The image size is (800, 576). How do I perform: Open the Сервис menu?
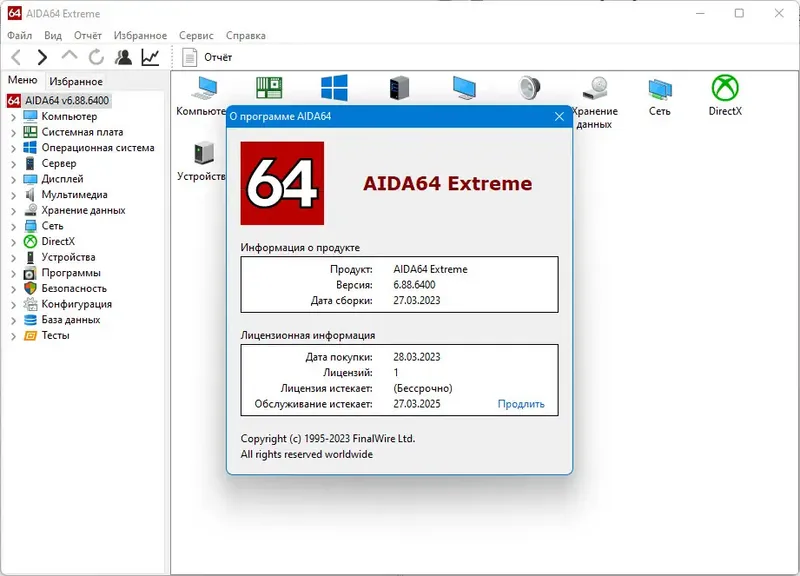point(196,35)
